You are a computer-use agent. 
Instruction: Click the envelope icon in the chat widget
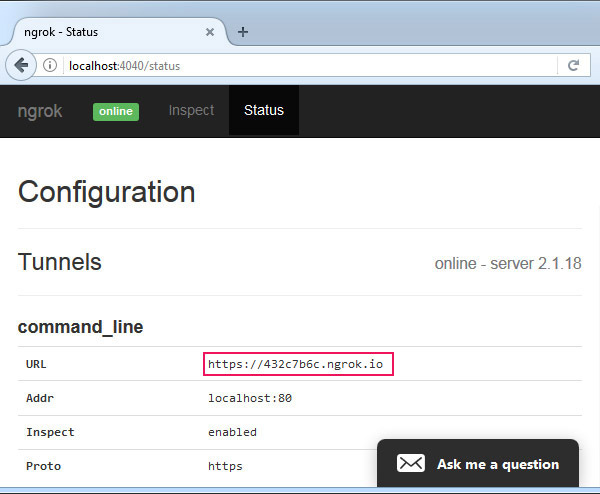(411, 463)
